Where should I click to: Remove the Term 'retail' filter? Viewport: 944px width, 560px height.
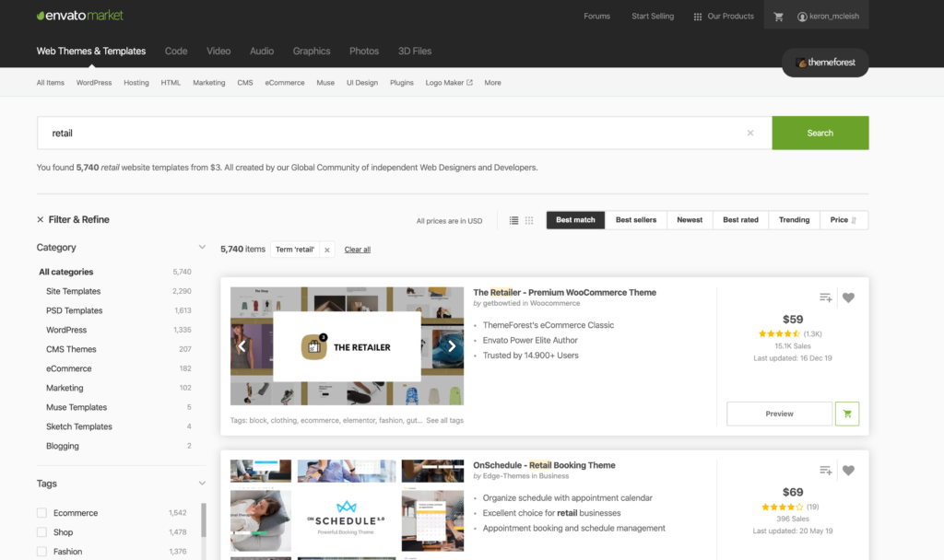327,250
